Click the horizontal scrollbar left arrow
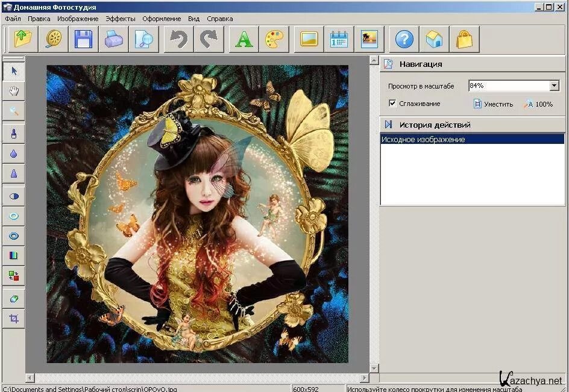 coord(30,378)
